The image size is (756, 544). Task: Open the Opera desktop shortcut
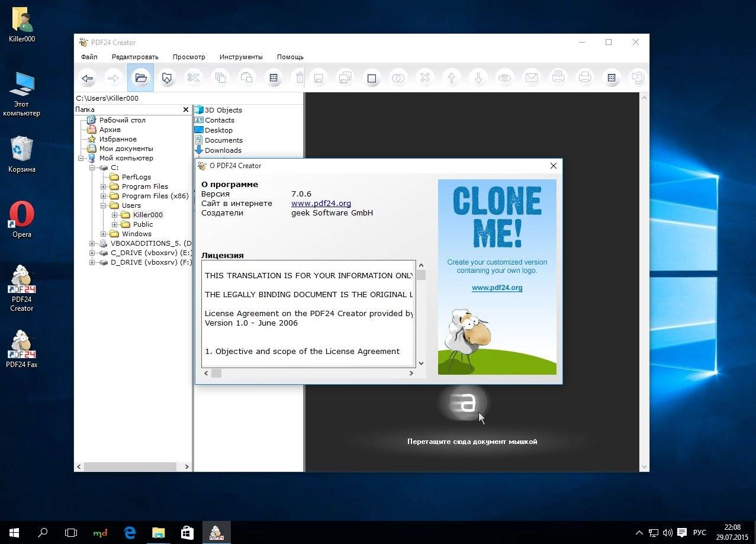point(22,220)
